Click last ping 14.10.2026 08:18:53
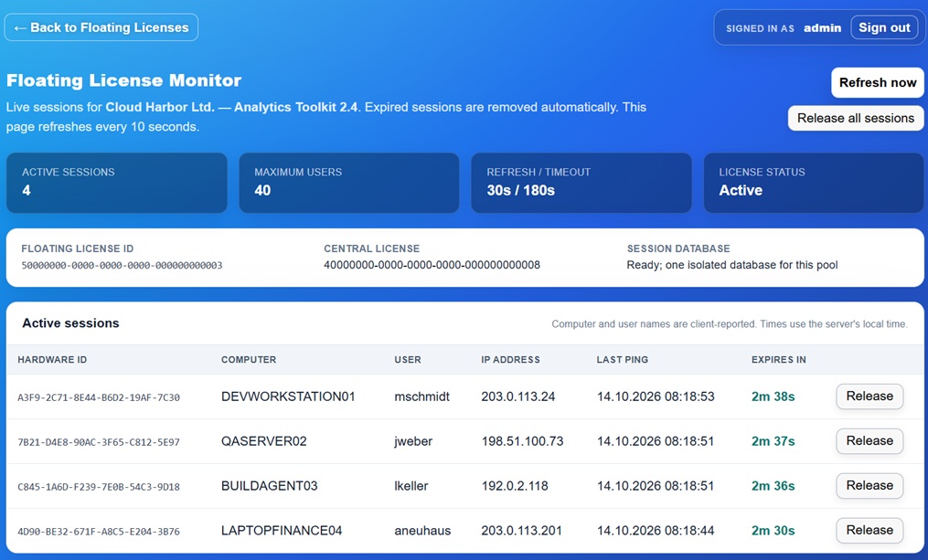Image resolution: width=928 pixels, height=560 pixels. (656, 396)
